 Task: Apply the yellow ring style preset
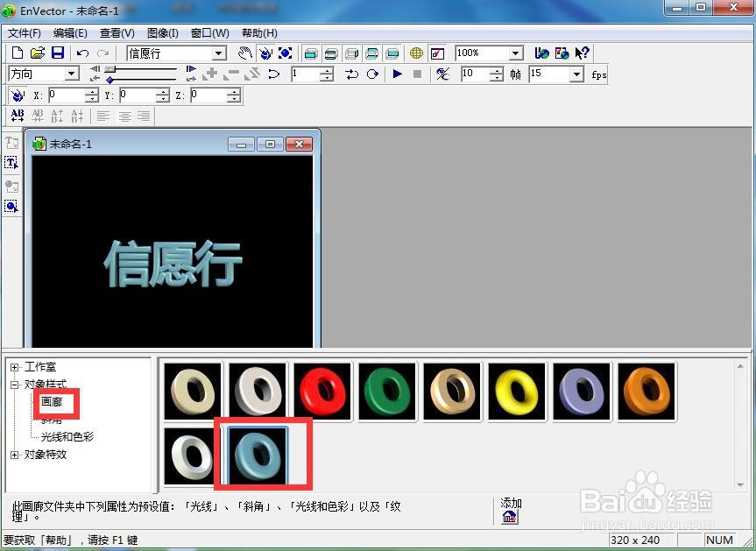click(x=517, y=392)
